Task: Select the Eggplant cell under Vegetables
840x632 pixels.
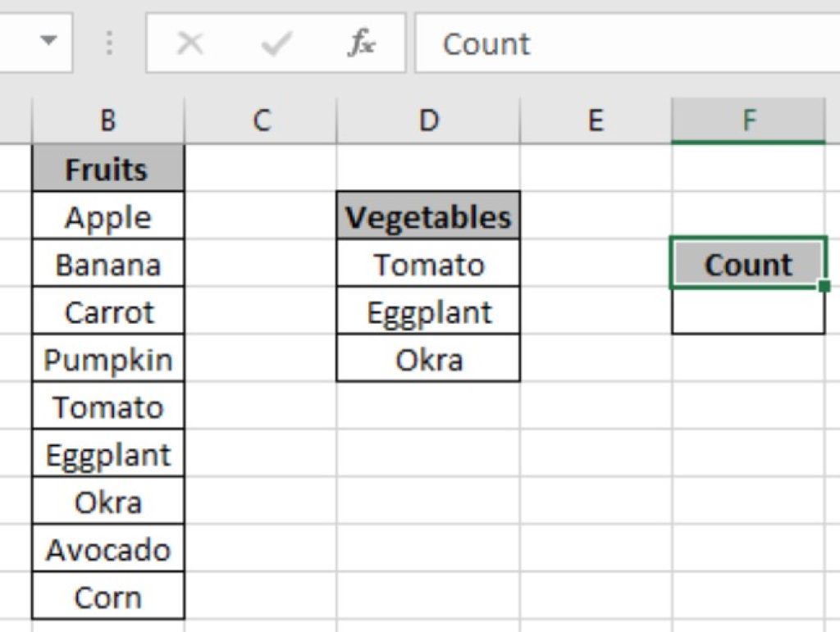Action: coord(427,311)
